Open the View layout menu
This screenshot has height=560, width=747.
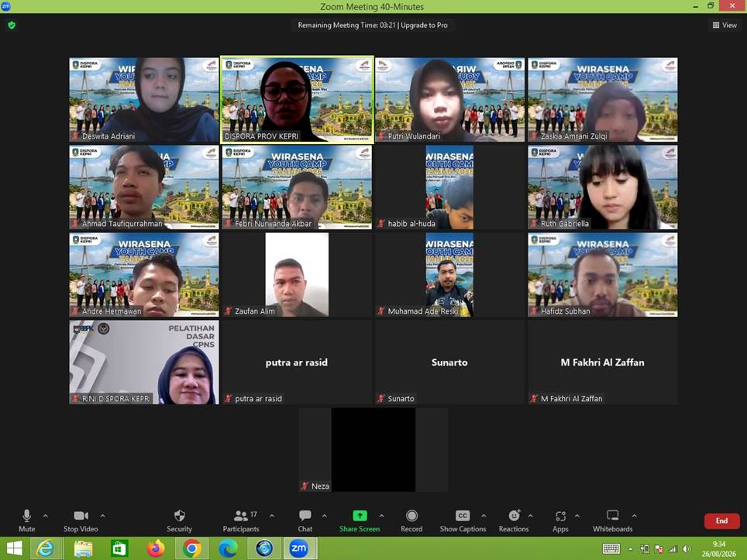click(725, 26)
